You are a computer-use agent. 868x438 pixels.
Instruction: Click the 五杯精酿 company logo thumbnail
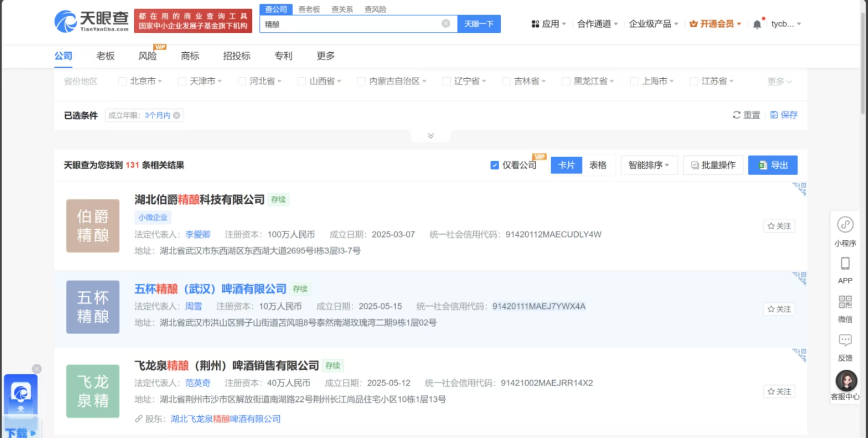point(93,307)
